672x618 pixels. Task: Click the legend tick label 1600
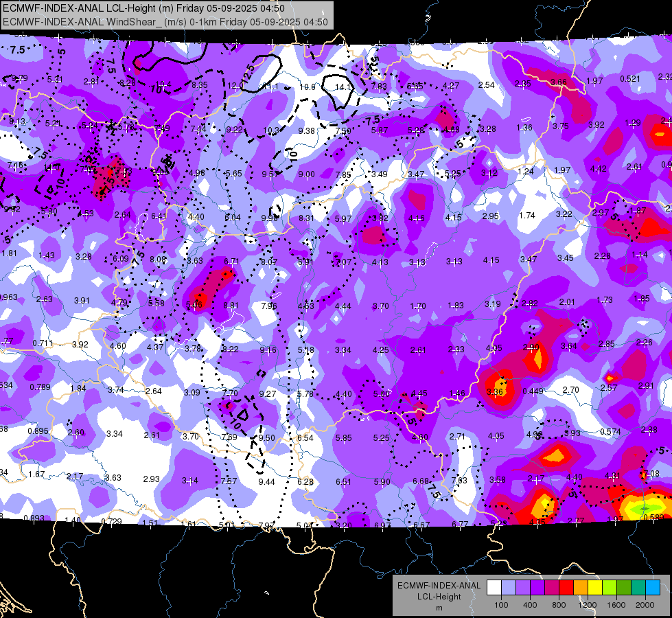pos(616,605)
